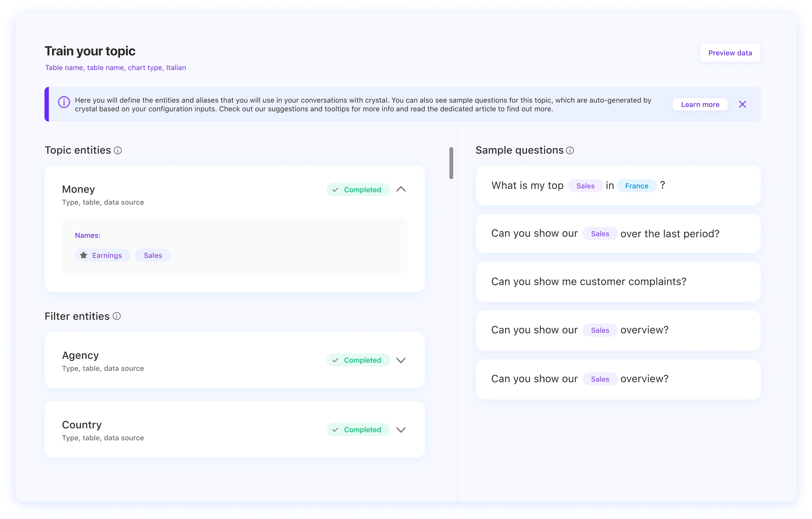Click the star icon on Earnings chip
Image resolution: width=812 pixels, height=519 pixels.
84,255
